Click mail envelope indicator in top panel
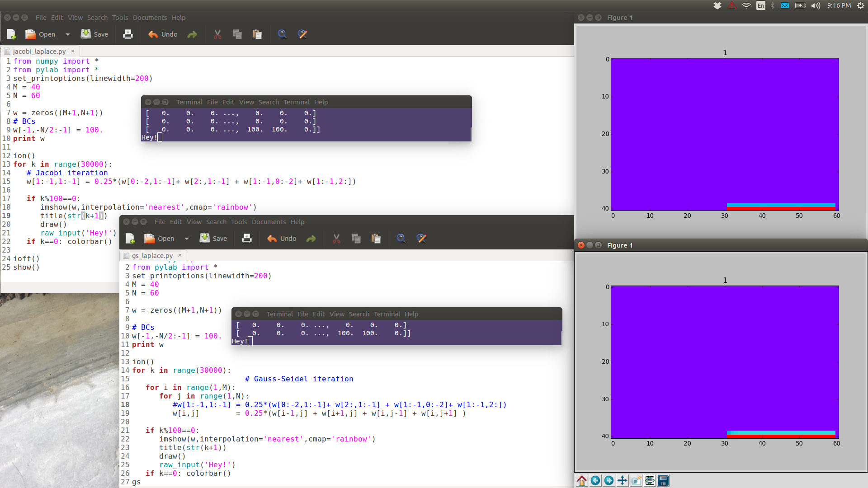Screen dimensions: 868x488 click(785, 5)
